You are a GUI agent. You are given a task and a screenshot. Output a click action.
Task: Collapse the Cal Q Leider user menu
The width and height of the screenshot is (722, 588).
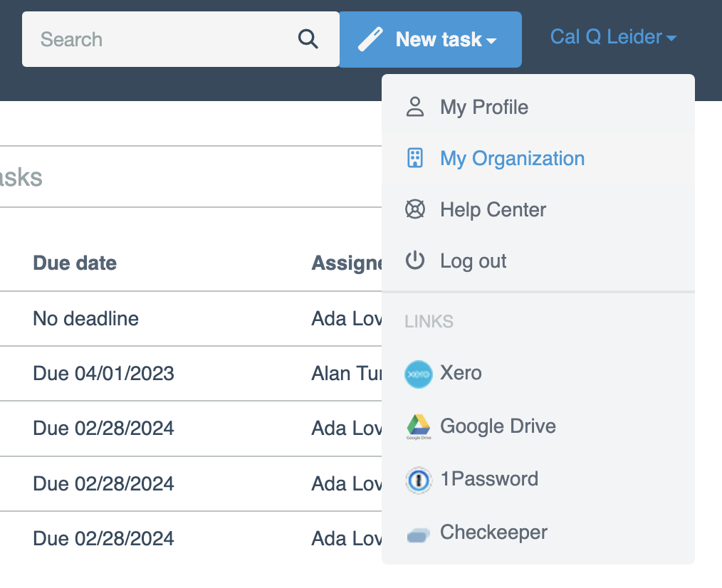click(x=613, y=37)
